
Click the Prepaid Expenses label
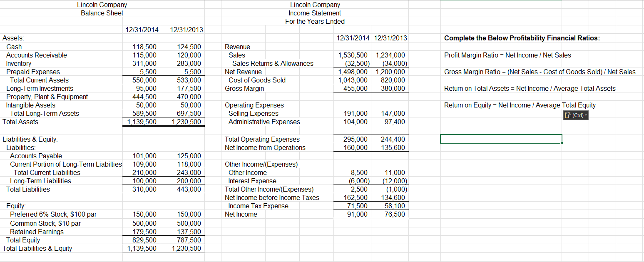pyautogui.click(x=33, y=72)
